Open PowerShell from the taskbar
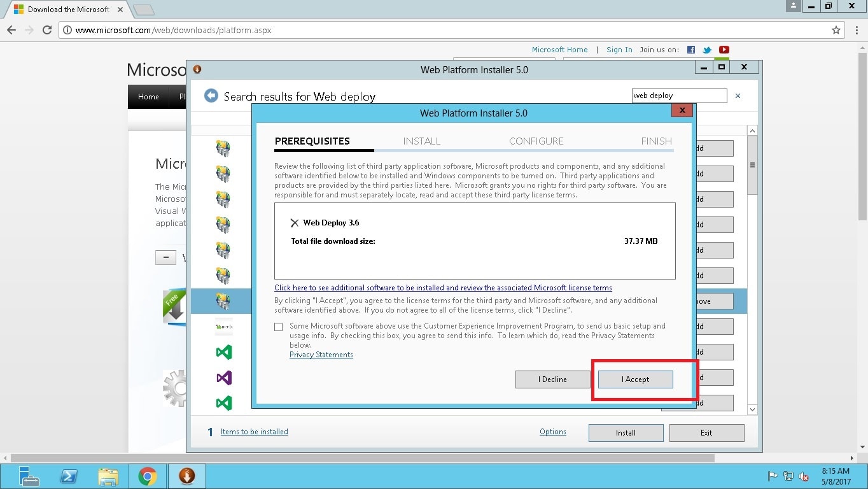The image size is (868, 489). point(69,476)
